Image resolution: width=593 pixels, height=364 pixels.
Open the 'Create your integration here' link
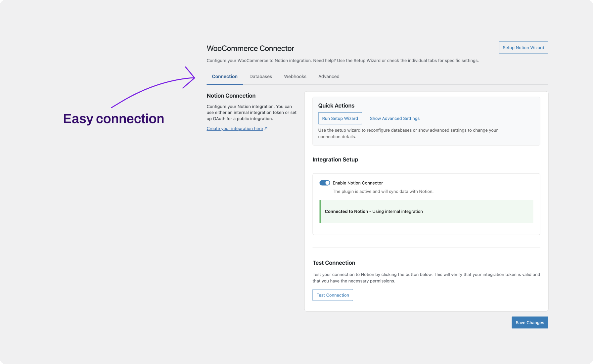(x=234, y=128)
